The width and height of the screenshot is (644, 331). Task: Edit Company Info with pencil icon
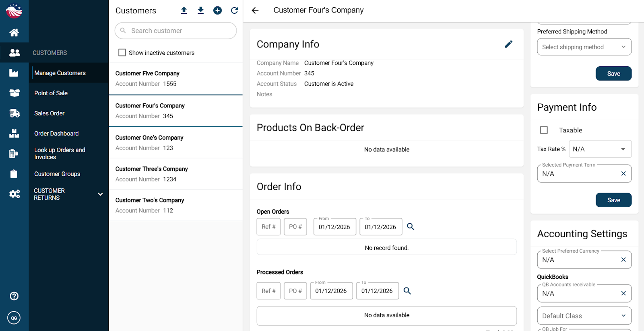point(508,44)
